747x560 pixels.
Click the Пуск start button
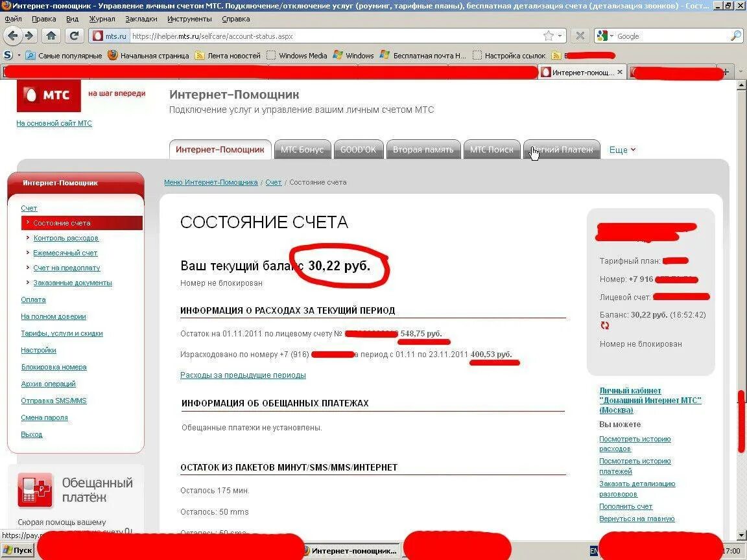pyautogui.click(x=18, y=550)
